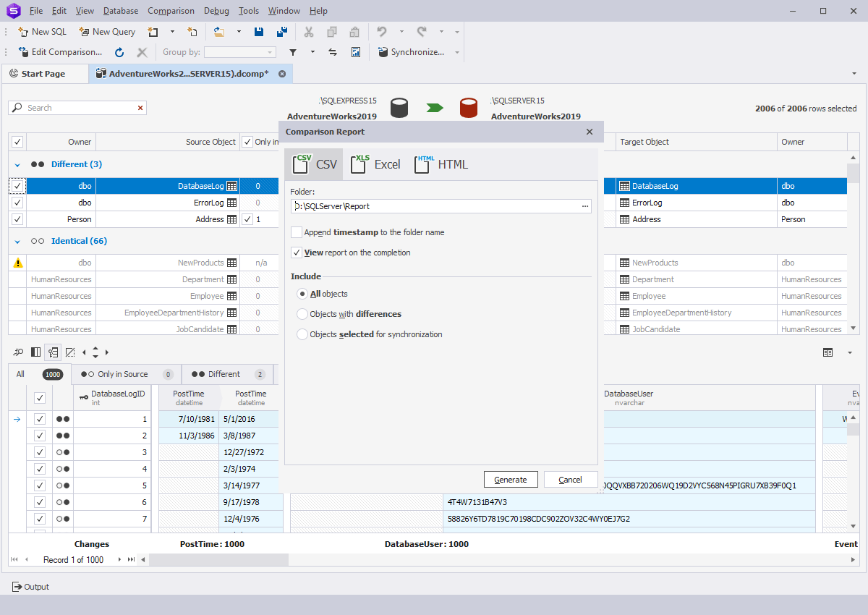Toggle checkbox for DatabaseLogID 3 record
This screenshot has width=868, height=615.
pyautogui.click(x=40, y=452)
